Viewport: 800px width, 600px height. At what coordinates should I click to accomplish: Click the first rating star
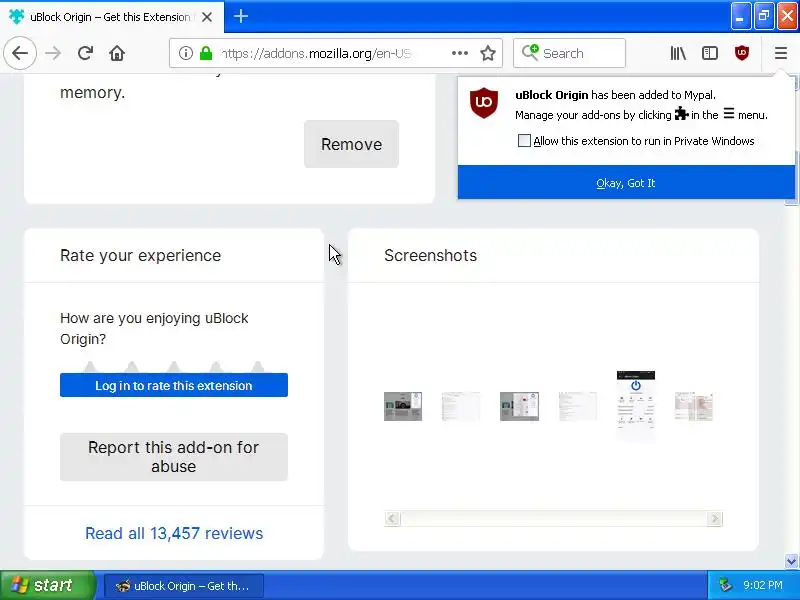click(x=90, y=367)
